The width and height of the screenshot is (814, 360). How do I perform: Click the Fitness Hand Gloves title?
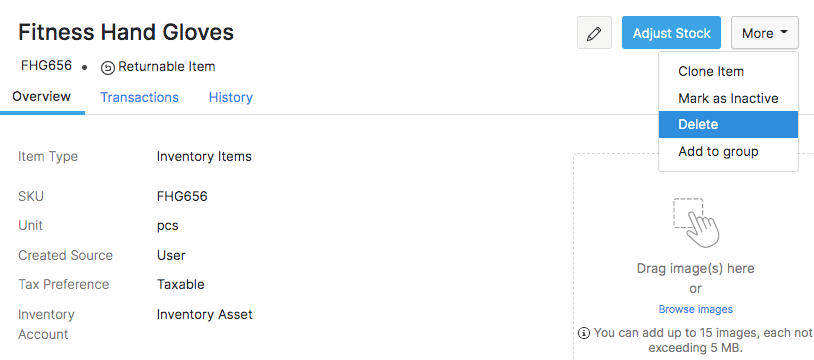pyautogui.click(x=126, y=32)
